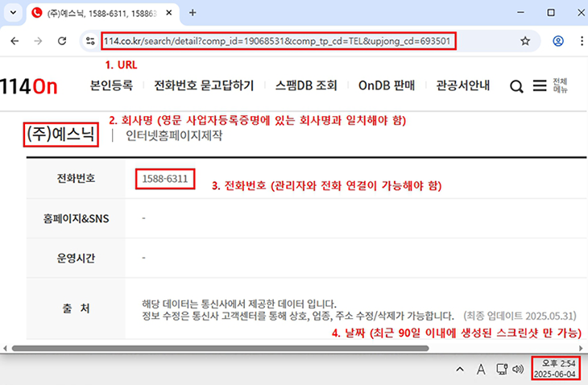Click the horizontal scrollbar thumb
Viewport: 588px width, 385px height.
[x=220, y=348]
